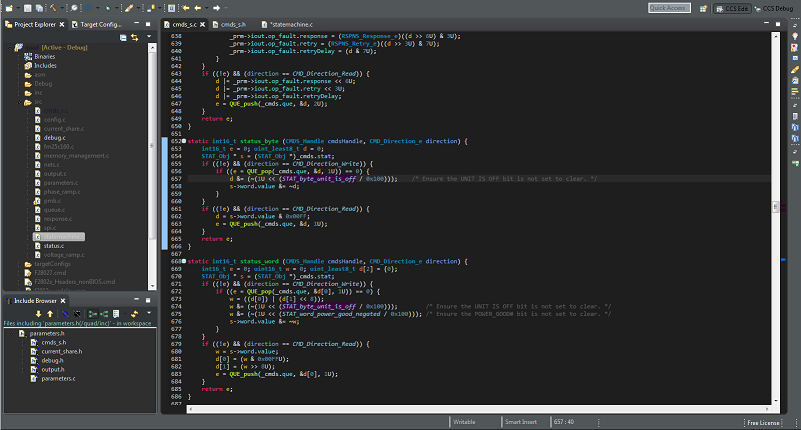Click the Project Explorer vertical scrollbar
Viewport: 801px width, 430px height.
pyautogui.click(x=152, y=166)
